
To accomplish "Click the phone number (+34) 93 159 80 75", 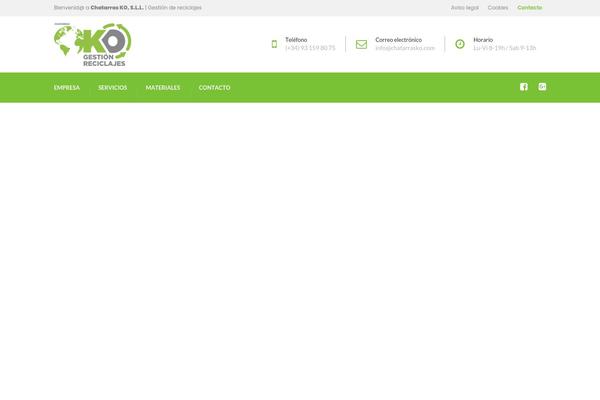I will [x=310, y=48].
